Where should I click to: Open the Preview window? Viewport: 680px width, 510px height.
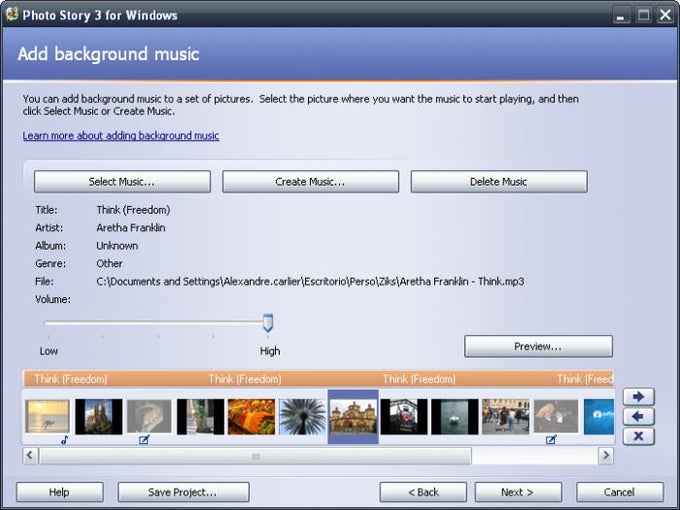point(538,346)
